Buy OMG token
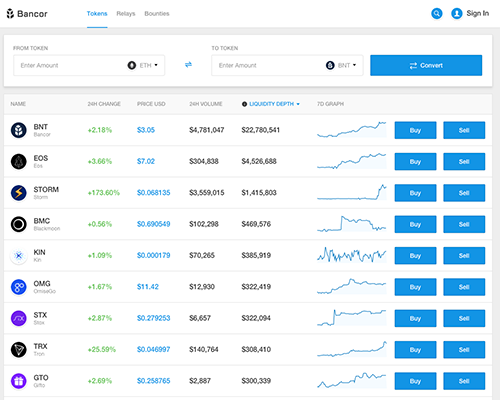The height and width of the screenshot is (400, 500). pyautogui.click(x=415, y=287)
